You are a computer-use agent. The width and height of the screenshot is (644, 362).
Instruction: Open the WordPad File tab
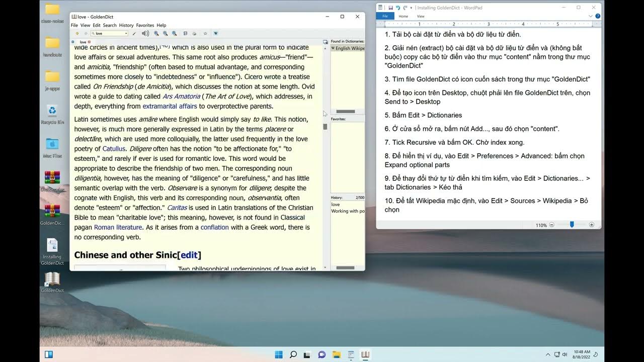[385, 16]
